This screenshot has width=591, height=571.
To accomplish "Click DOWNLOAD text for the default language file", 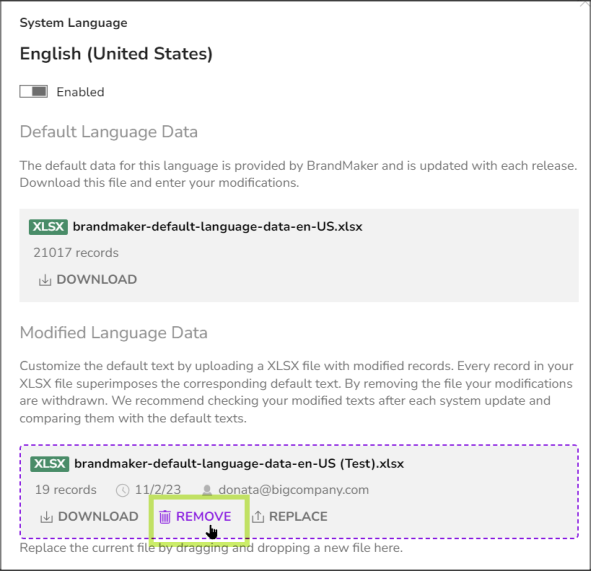I will (96, 279).
